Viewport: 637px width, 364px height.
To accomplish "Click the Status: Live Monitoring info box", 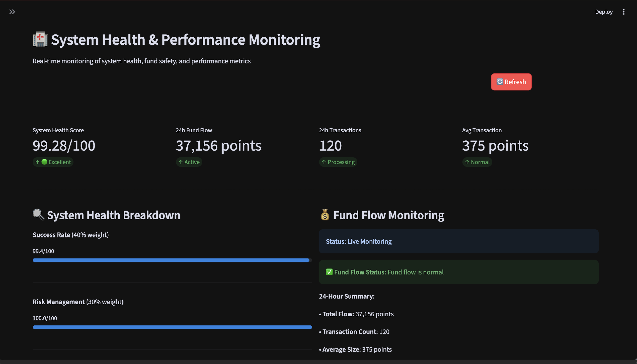I will (x=458, y=241).
